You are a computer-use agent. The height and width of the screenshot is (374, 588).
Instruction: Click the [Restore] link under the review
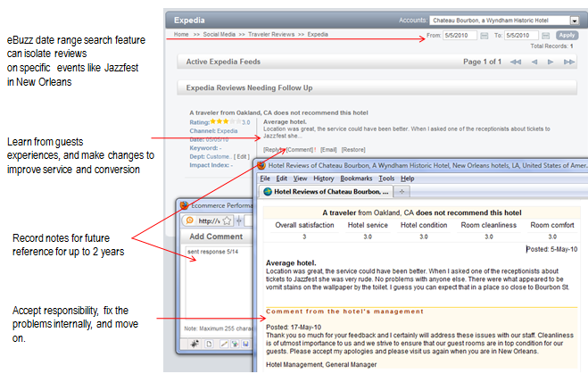353,150
